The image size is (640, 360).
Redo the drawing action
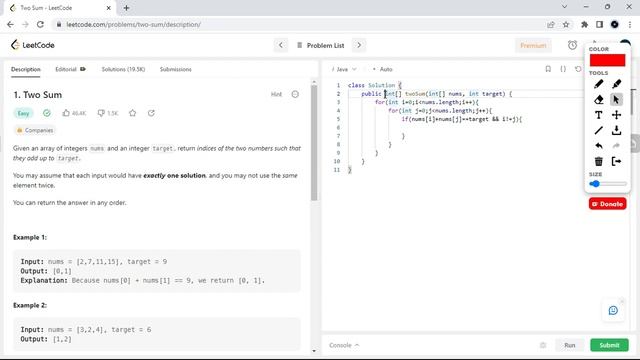616,146
